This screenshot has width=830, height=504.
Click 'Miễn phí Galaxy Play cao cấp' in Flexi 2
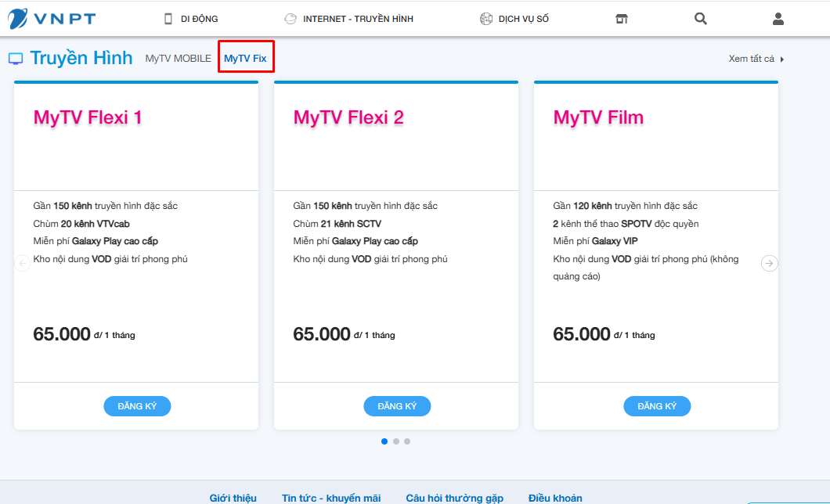coord(355,241)
